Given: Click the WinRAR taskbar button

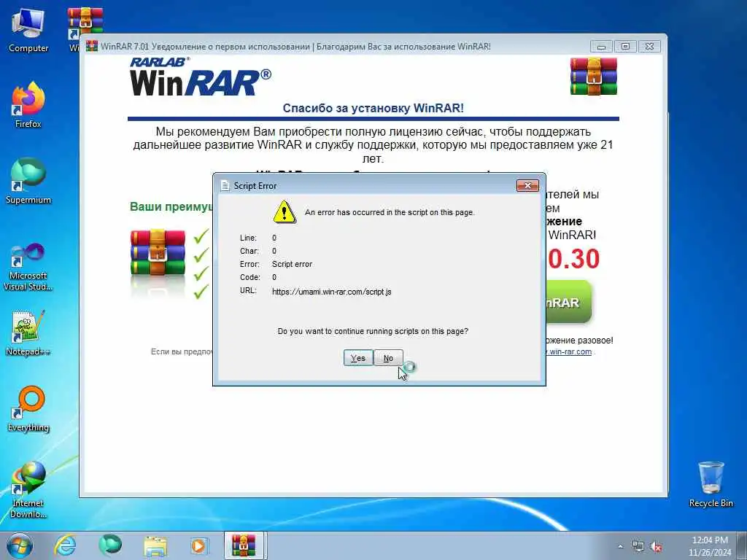Looking at the screenshot, I should click(x=244, y=545).
